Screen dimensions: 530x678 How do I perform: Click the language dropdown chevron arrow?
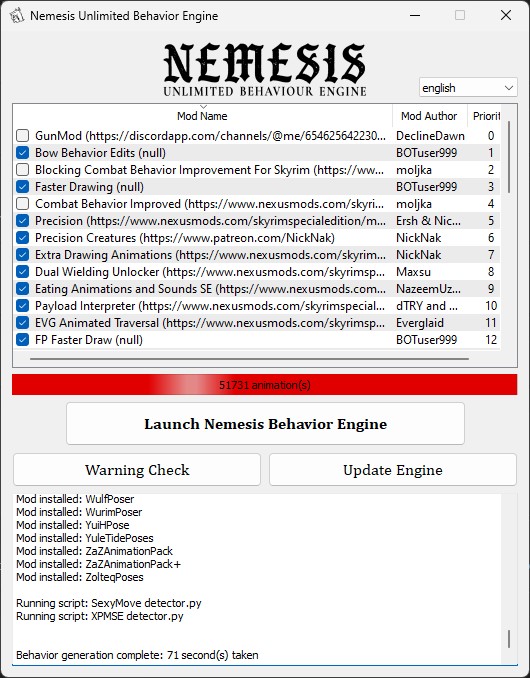click(x=509, y=88)
